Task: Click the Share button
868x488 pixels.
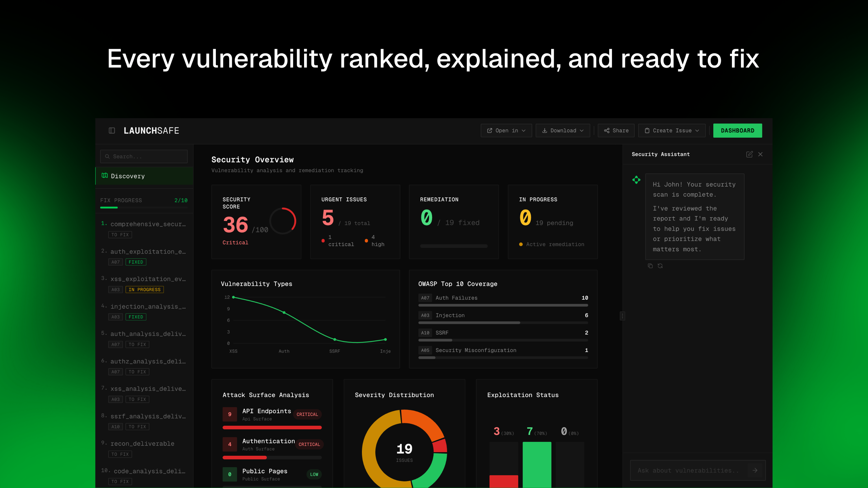Action: click(x=616, y=130)
